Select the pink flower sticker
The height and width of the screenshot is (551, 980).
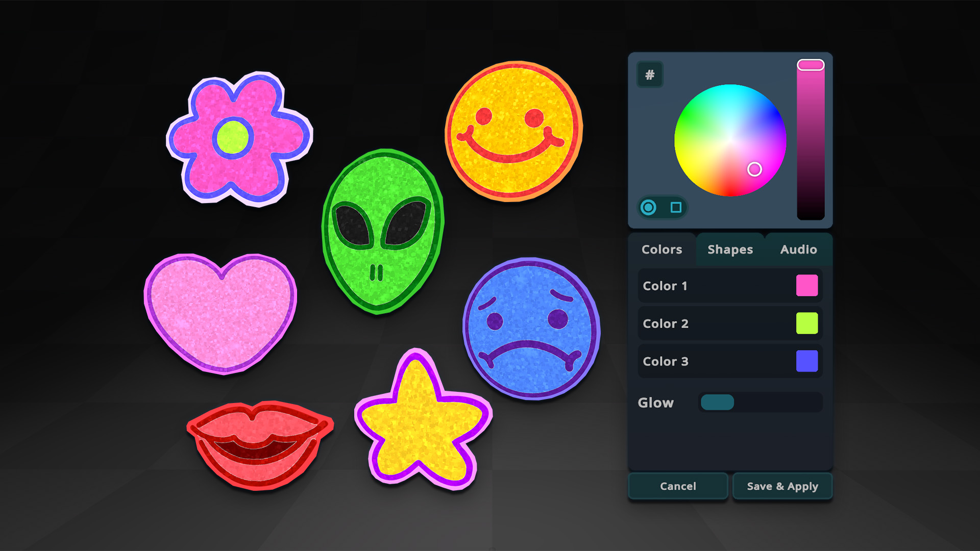[239, 139]
